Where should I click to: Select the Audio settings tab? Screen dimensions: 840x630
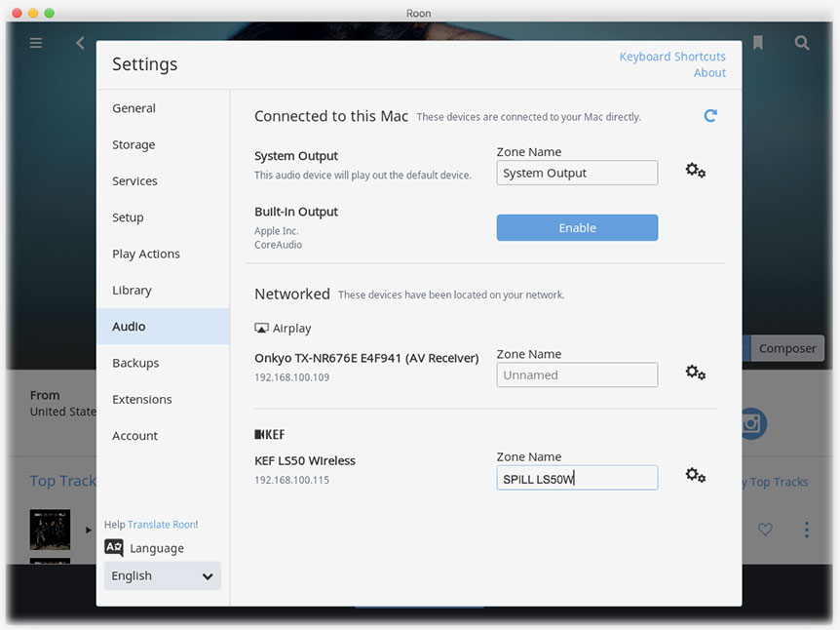164,327
